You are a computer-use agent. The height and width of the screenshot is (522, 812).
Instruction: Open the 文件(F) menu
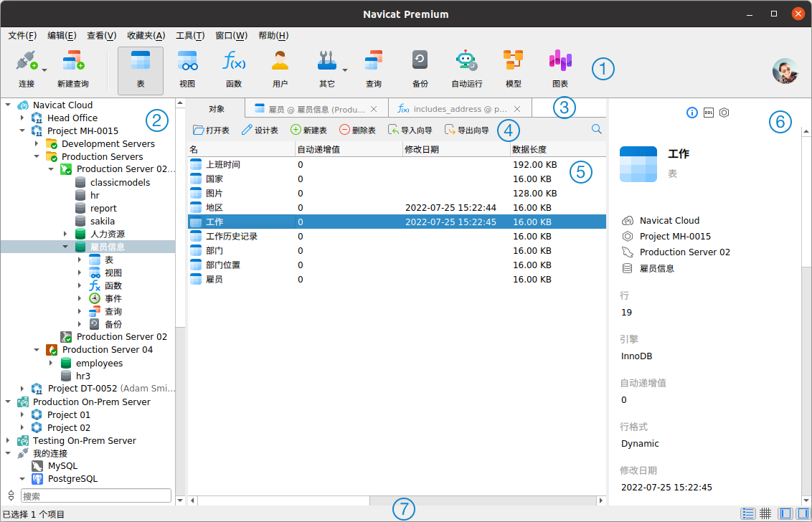22,36
